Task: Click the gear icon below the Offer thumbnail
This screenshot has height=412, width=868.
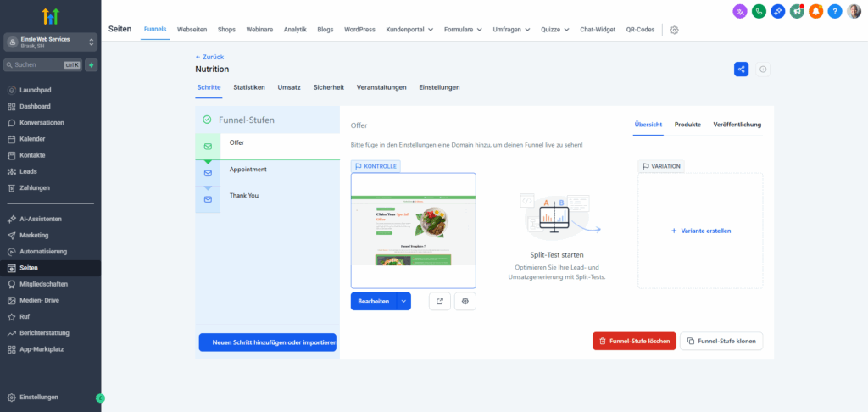Action: point(465,301)
